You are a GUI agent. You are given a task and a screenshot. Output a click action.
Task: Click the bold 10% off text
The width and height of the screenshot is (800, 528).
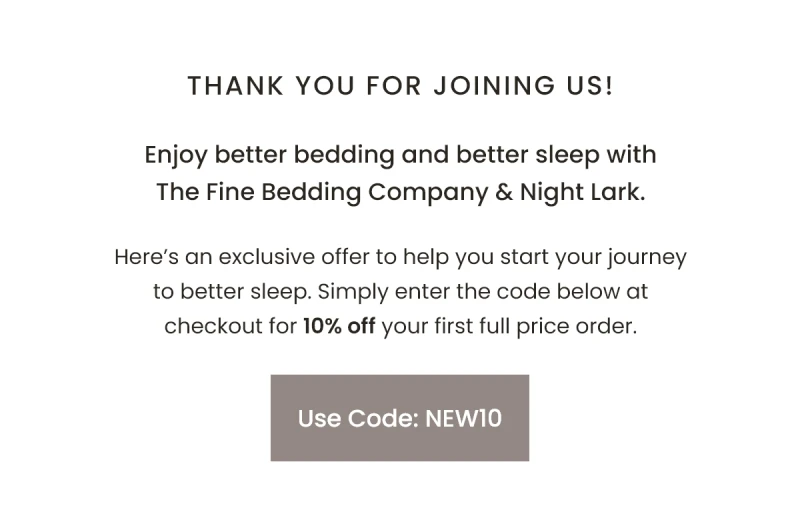tap(339, 326)
